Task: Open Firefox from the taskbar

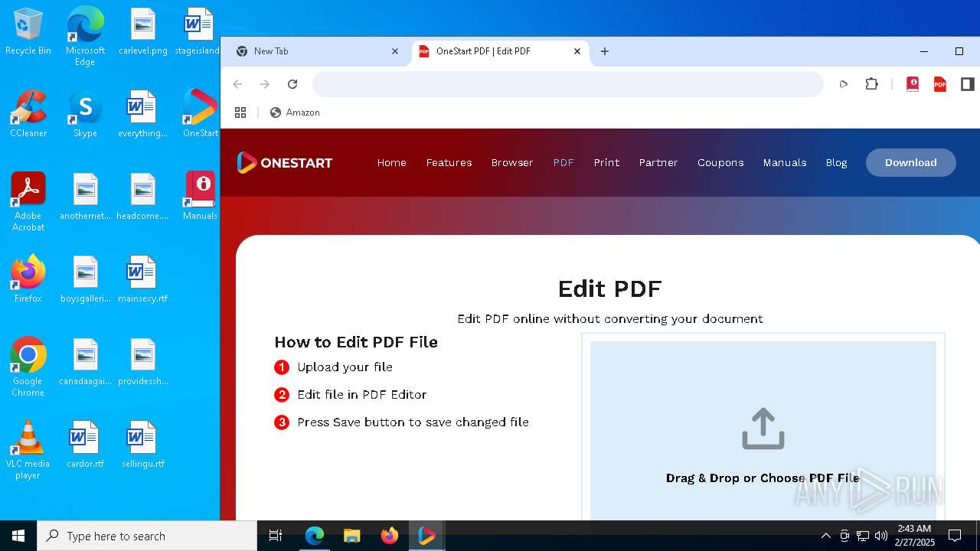Action: (390, 536)
